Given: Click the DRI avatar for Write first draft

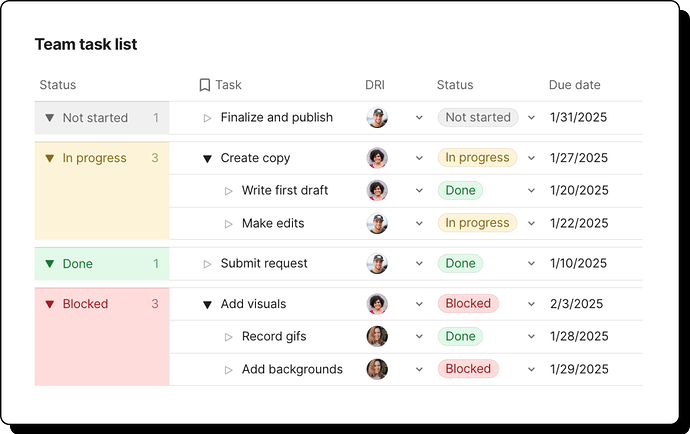Looking at the screenshot, I should point(377,190).
